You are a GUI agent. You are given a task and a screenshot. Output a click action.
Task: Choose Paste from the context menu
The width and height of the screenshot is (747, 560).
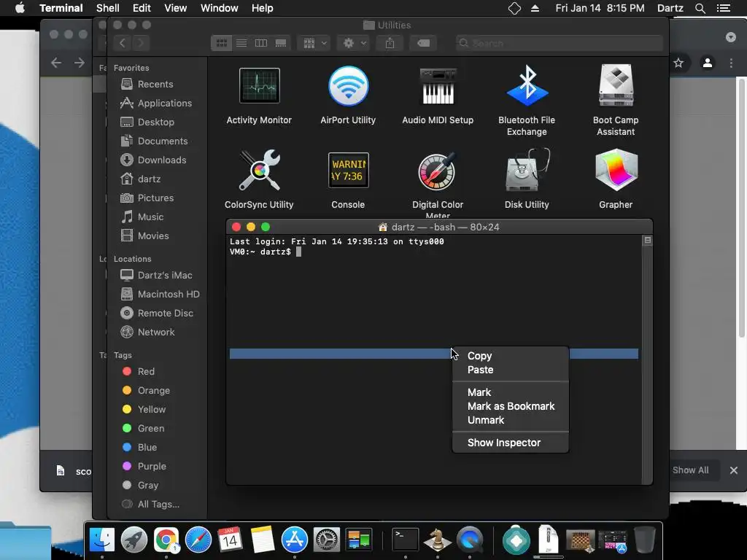(510, 370)
